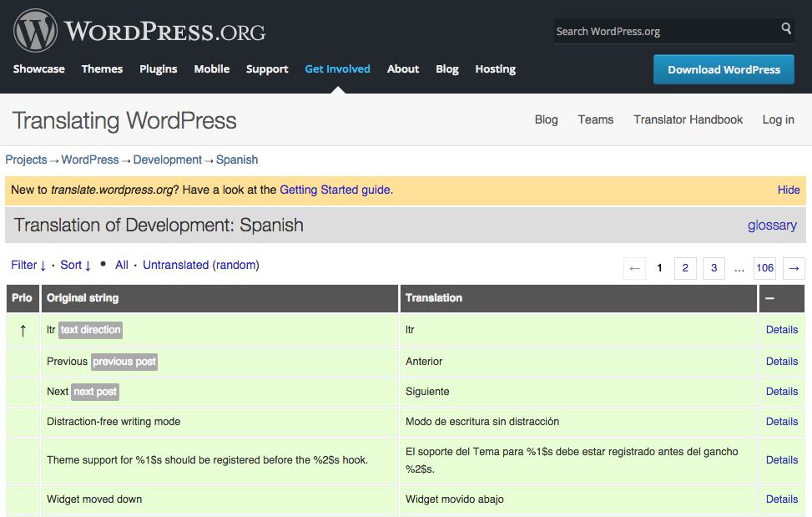Open the Hosting menu item

(x=495, y=68)
